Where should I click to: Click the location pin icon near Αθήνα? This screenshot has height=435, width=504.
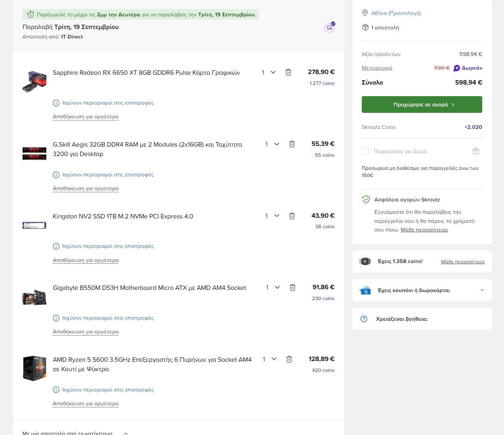(365, 13)
